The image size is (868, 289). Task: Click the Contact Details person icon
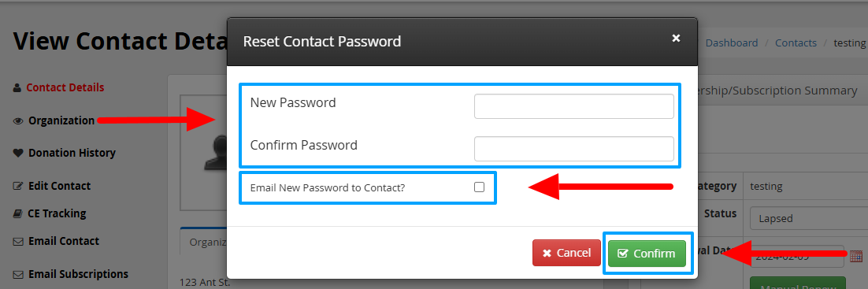(x=17, y=88)
